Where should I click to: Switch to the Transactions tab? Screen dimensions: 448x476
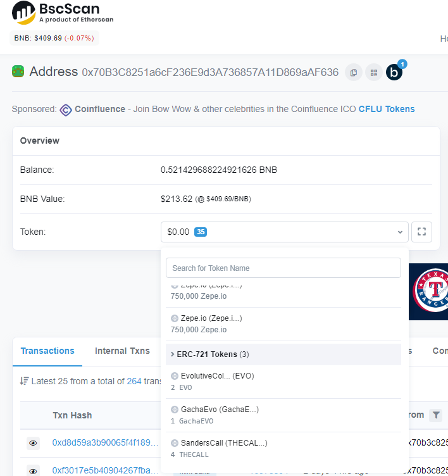[x=47, y=351]
